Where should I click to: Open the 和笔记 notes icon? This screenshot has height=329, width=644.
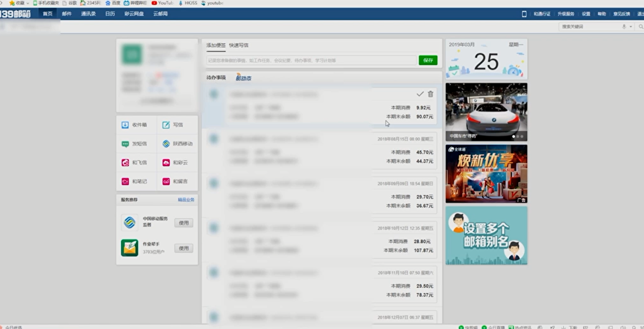point(125,182)
